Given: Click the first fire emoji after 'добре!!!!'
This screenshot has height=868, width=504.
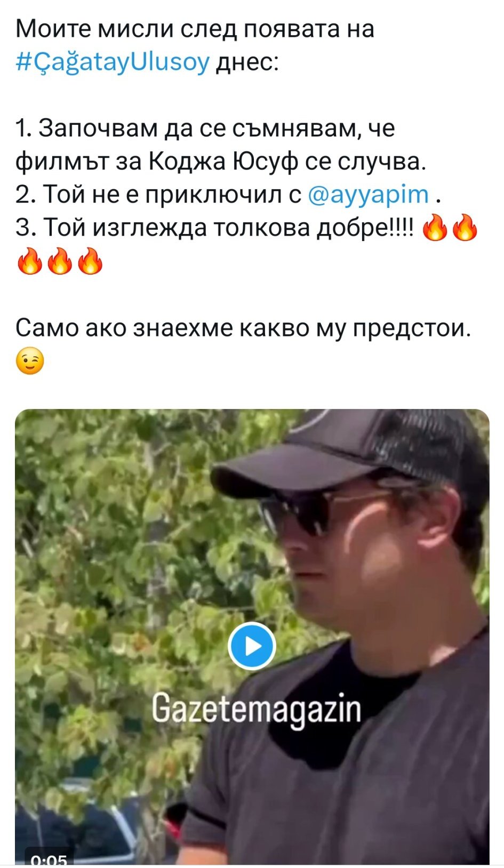Looking at the screenshot, I should 435,227.
